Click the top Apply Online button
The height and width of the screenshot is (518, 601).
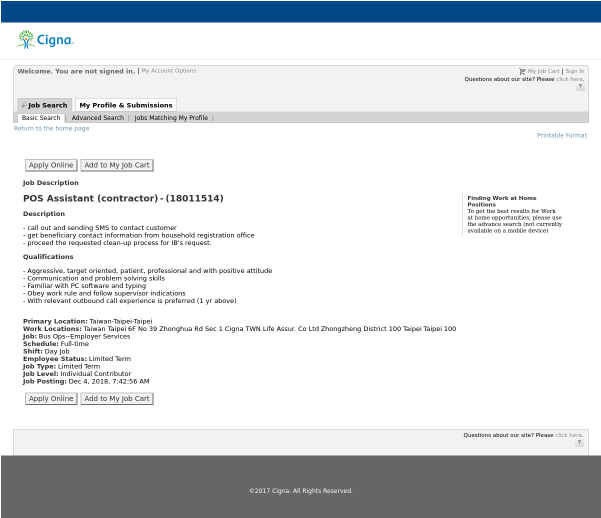50,165
